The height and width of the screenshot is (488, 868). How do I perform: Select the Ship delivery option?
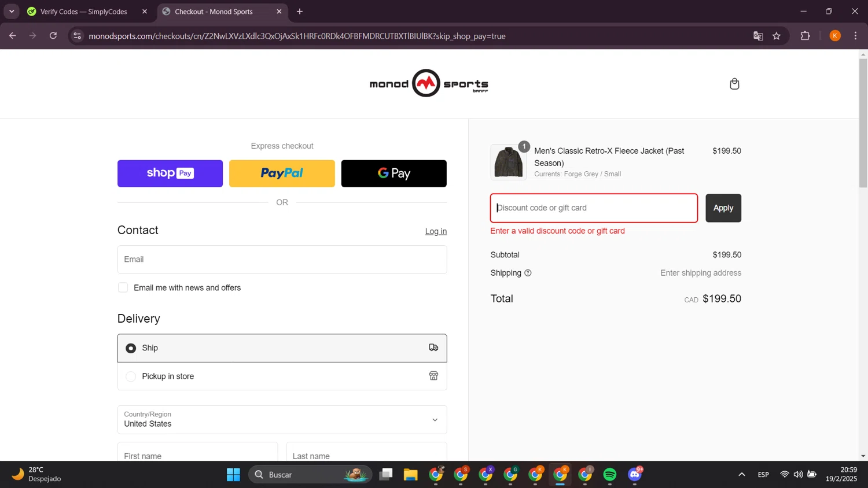pyautogui.click(x=282, y=348)
